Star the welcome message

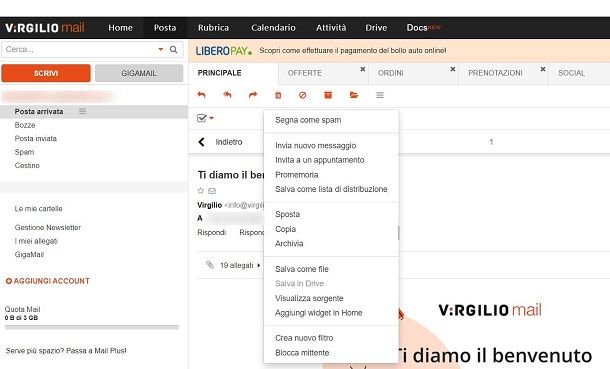201,191
